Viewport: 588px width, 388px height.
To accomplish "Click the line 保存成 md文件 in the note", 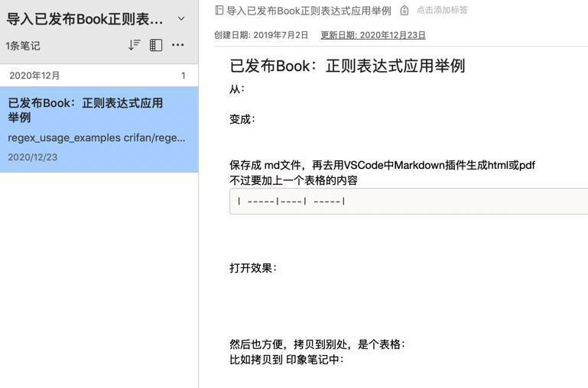I will pos(382,165).
